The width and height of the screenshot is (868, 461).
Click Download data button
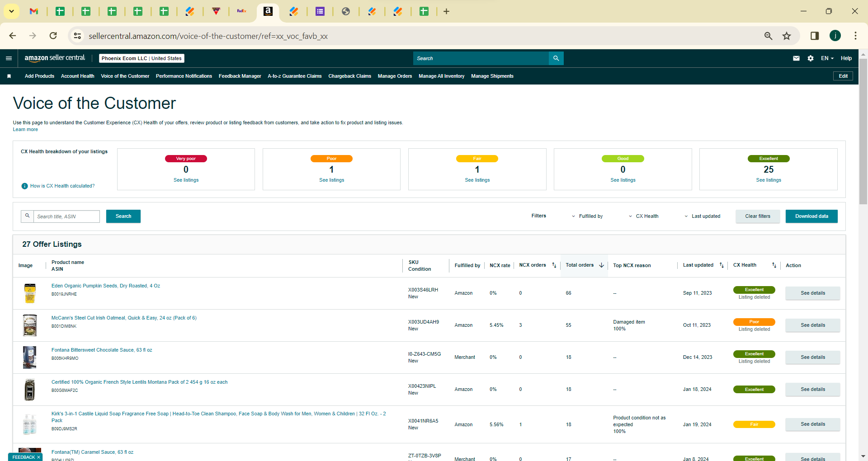click(811, 216)
